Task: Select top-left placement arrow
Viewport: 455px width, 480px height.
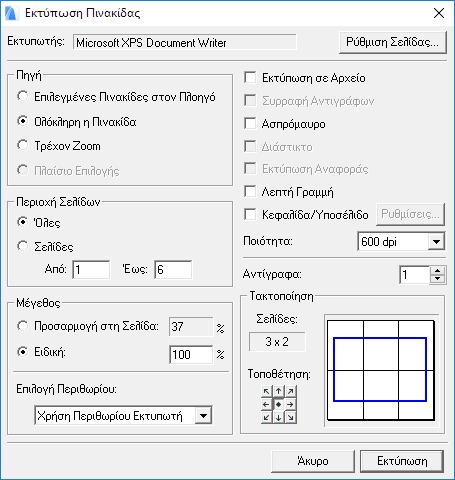Action: (266, 392)
